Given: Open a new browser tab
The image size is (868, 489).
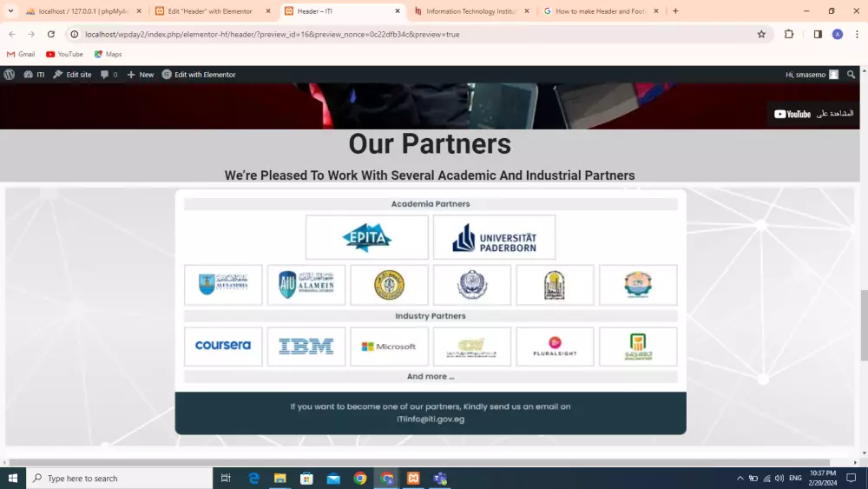Looking at the screenshot, I should 675,11.
